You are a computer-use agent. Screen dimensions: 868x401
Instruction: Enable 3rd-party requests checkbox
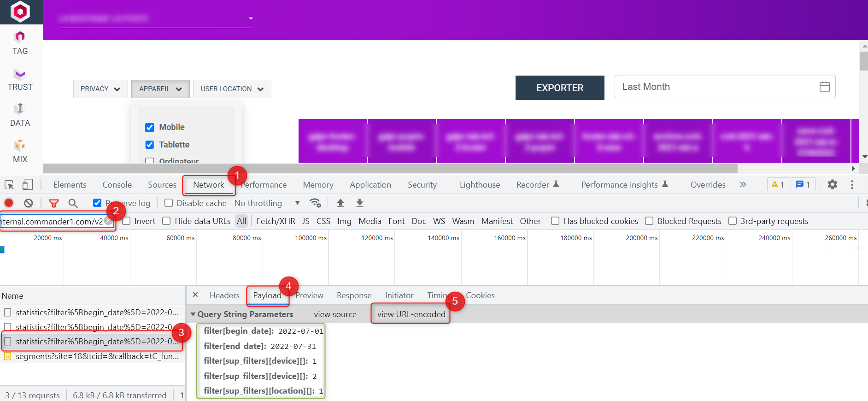[x=733, y=221]
